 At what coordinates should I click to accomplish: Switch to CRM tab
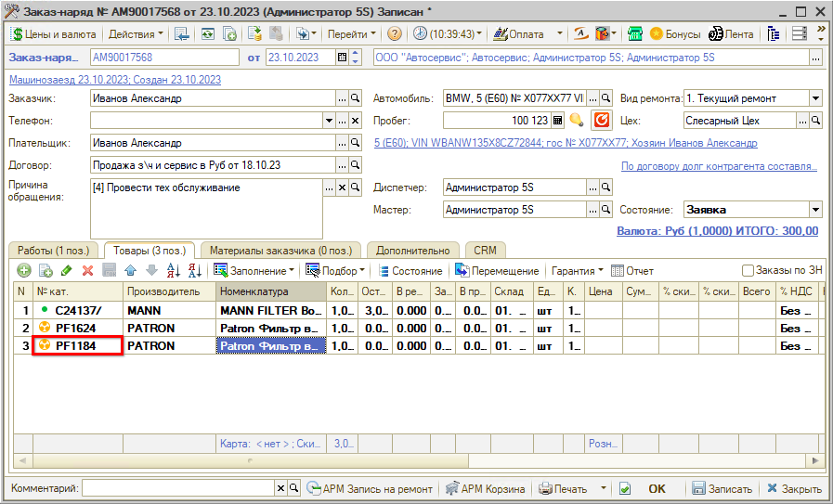coord(485,250)
